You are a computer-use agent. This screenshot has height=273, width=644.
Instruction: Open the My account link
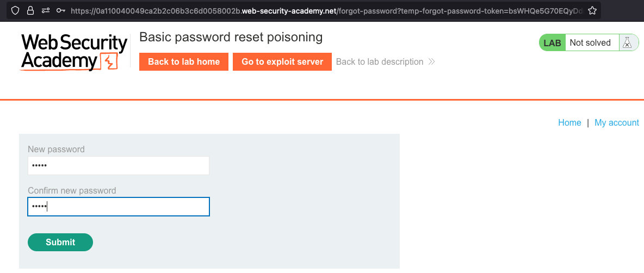coord(616,123)
